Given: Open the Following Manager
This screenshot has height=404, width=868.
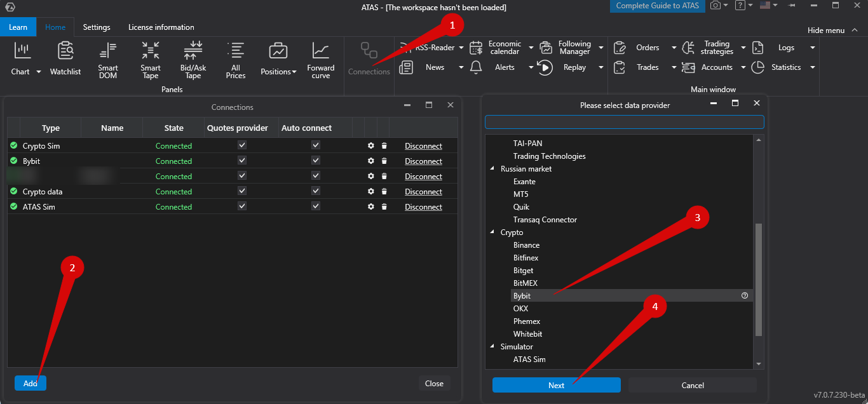Looking at the screenshot, I should 566,48.
